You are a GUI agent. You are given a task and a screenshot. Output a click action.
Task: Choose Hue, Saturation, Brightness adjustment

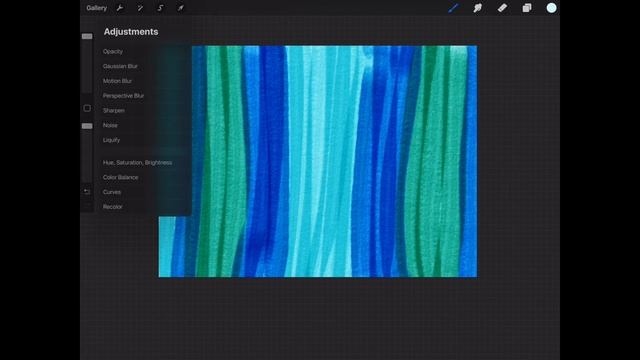pos(137,162)
